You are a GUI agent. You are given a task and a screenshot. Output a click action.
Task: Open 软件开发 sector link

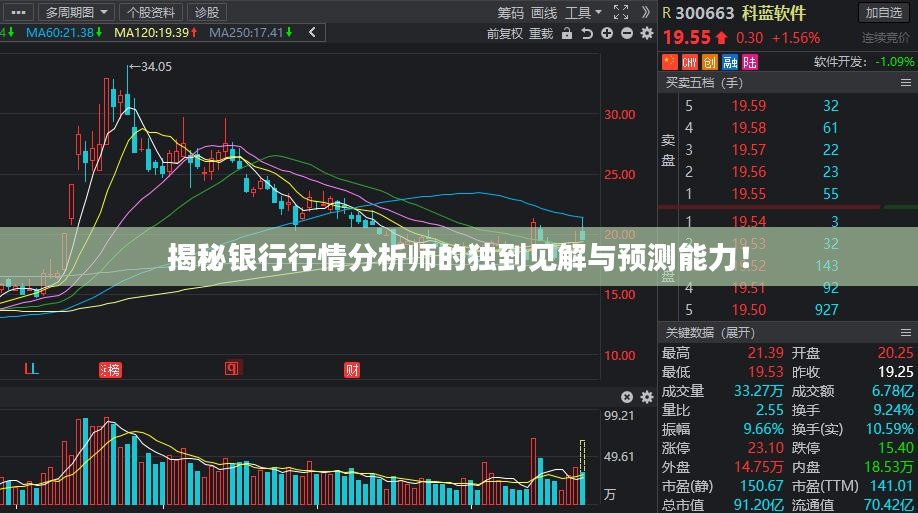click(840, 61)
